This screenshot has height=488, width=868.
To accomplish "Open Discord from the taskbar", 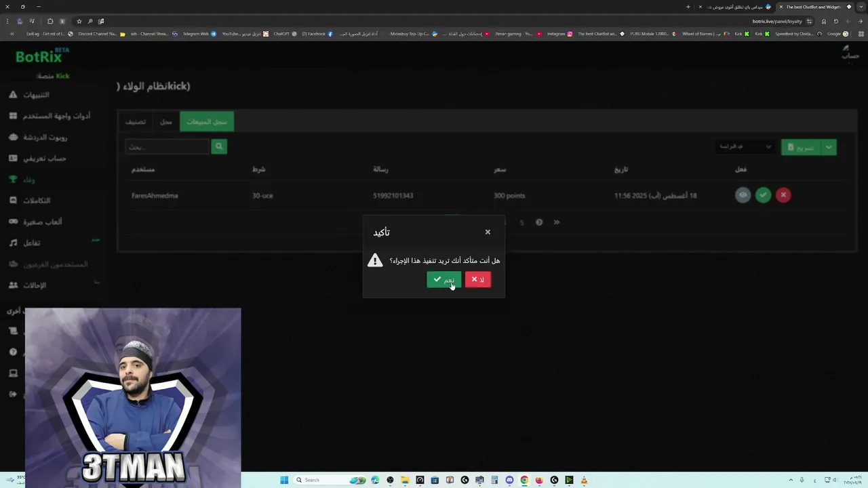I will (x=509, y=480).
